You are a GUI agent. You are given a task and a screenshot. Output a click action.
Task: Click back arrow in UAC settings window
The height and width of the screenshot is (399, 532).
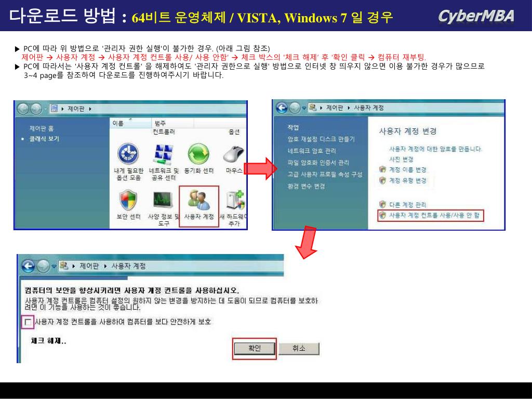28,266
